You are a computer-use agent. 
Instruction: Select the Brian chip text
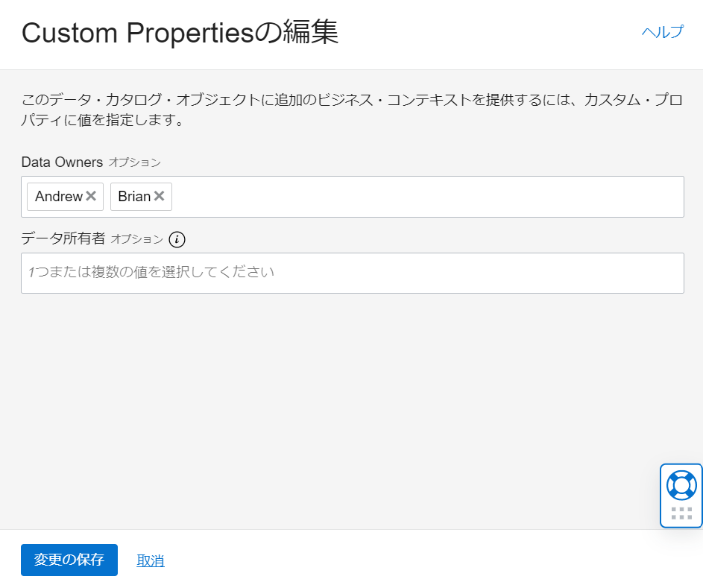coord(134,197)
